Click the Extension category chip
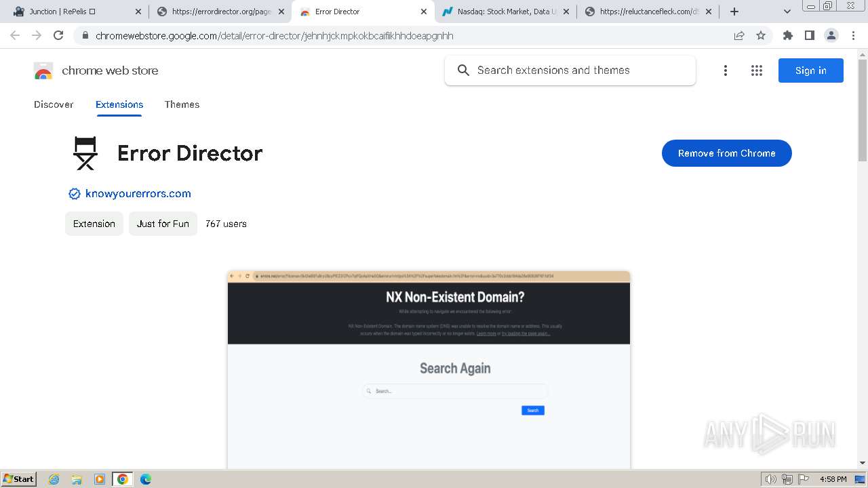 click(x=94, y=224)
